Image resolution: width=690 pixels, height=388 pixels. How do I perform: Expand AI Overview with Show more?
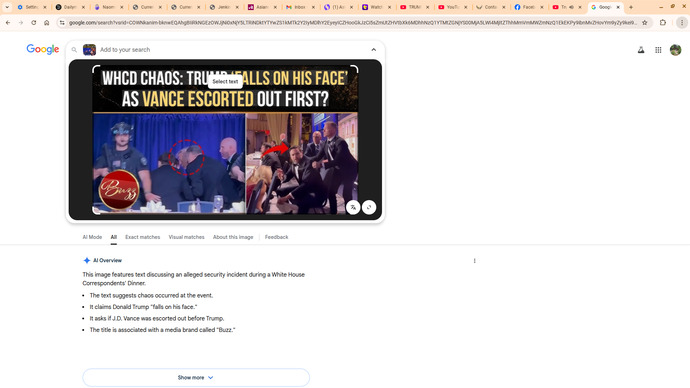click(196, 377)
